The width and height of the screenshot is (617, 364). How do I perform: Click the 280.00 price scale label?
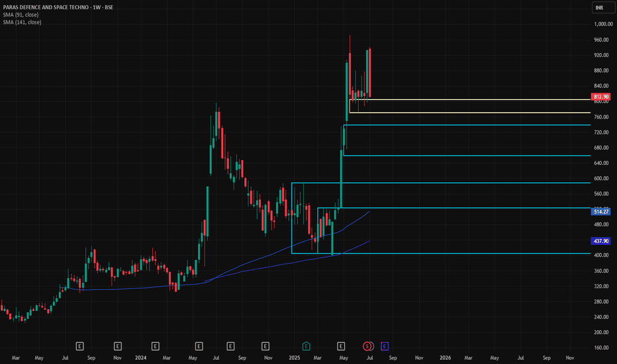(601, 301)
